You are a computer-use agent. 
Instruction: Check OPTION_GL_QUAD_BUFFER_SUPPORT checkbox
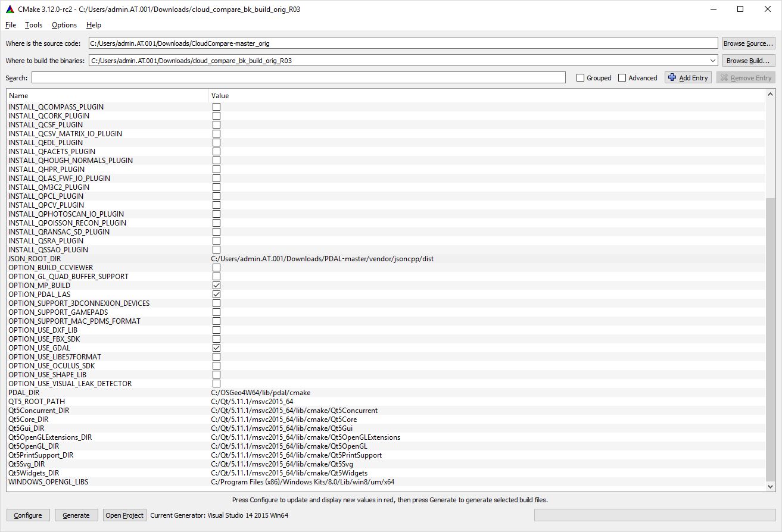click(216, 277)
